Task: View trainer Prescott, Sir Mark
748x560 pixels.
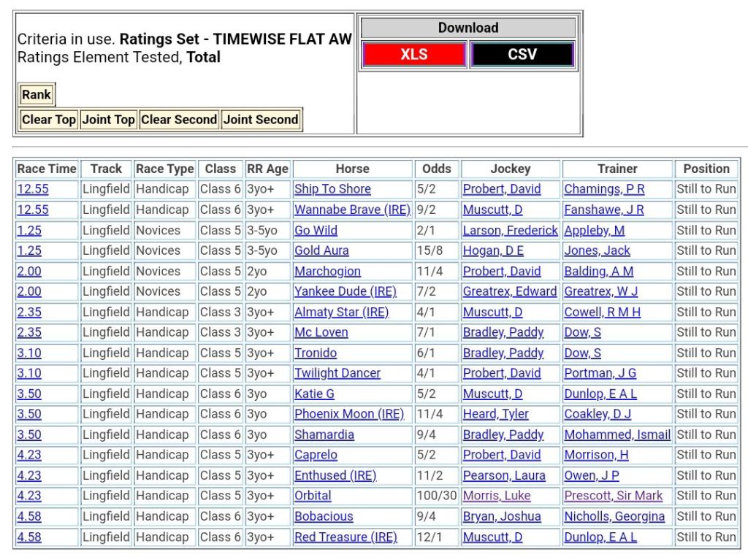Action: click(x=613, y=496)
